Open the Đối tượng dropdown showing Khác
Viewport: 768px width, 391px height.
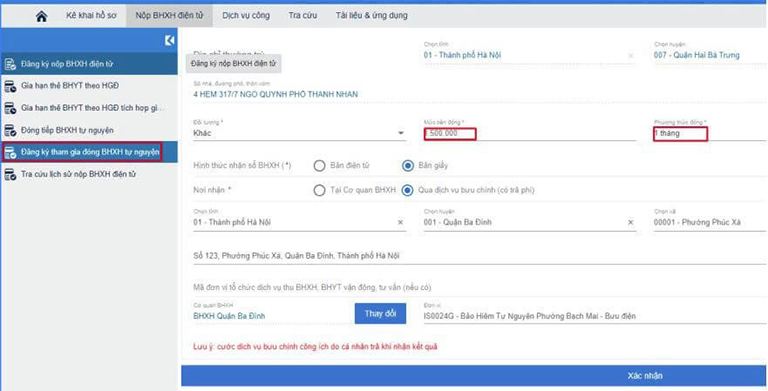[x=299, y=133]
